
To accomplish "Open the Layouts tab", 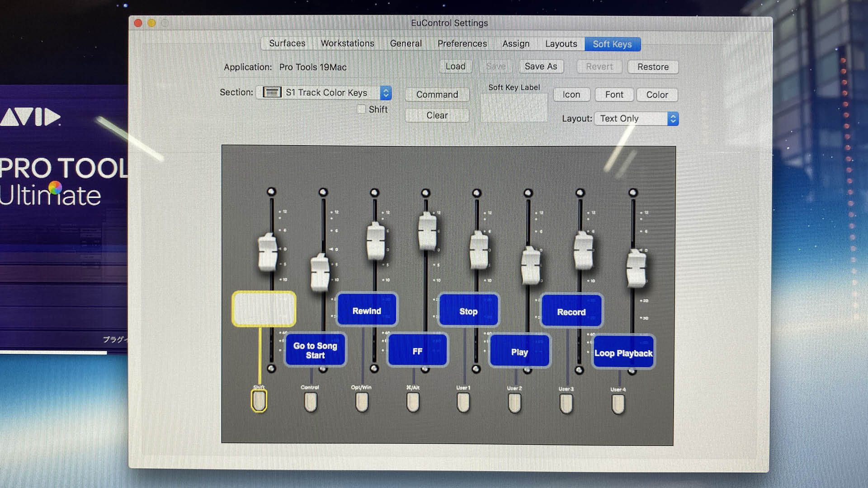I will pyautogui.click(x=561, y=44).
